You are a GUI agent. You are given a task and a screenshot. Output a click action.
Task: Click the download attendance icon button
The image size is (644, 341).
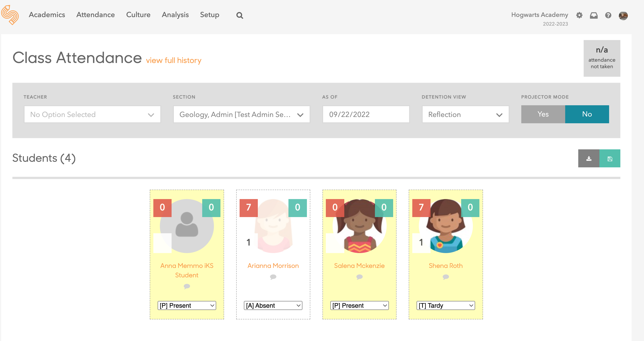tap(589, 158)
